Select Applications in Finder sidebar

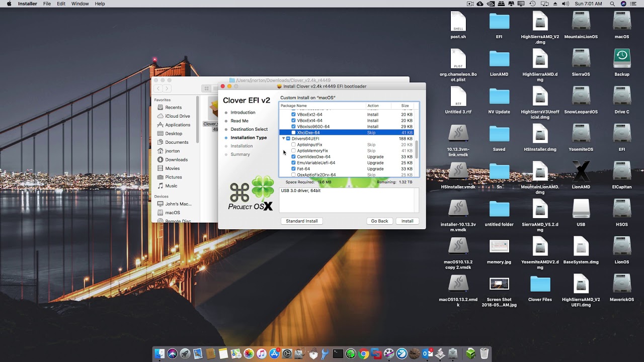pos(178,125)
